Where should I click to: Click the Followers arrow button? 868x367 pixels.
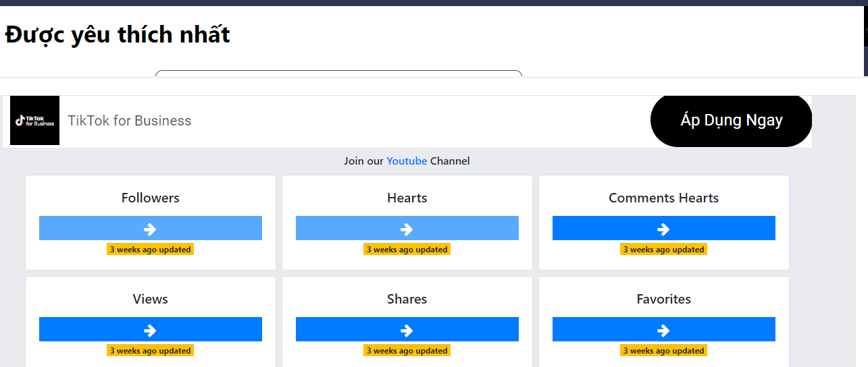click(x=151, y=228)
